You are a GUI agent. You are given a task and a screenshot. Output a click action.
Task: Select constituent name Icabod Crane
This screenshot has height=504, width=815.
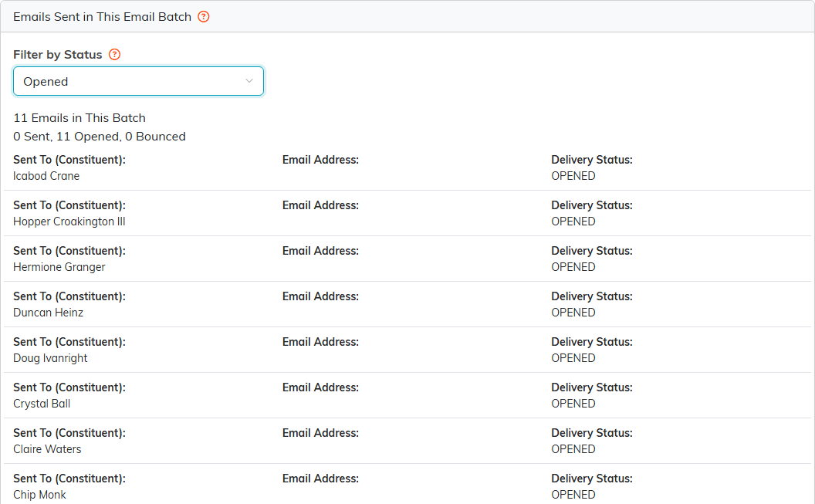pos(46,176)
